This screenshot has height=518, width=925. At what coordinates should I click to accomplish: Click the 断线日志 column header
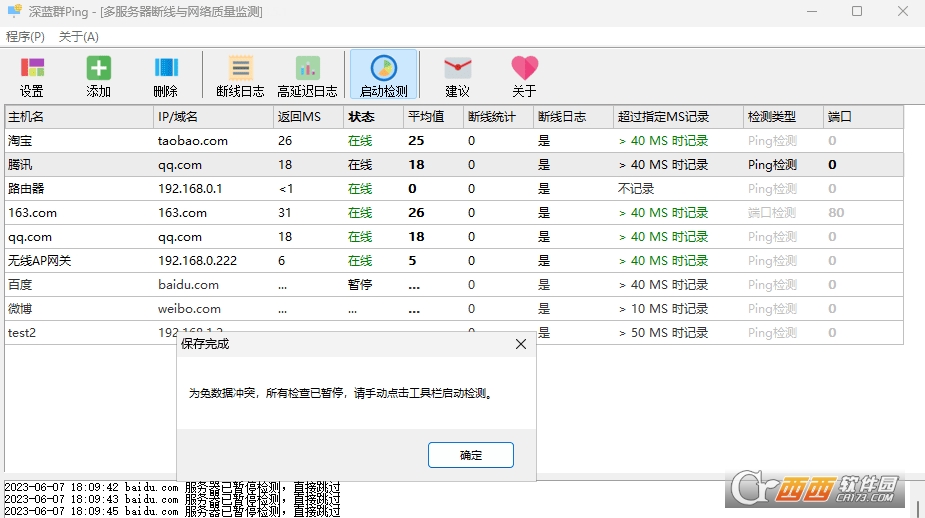pos(573,117)
